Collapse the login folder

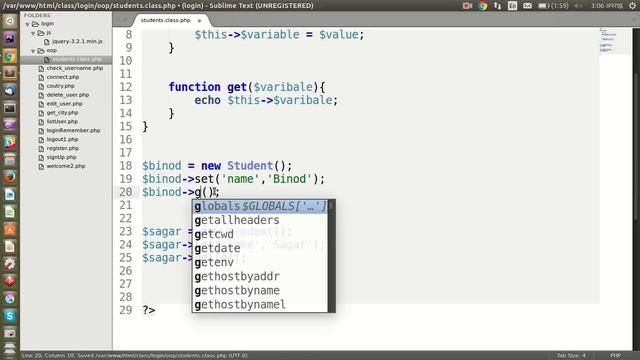click(x=28, y=24)
